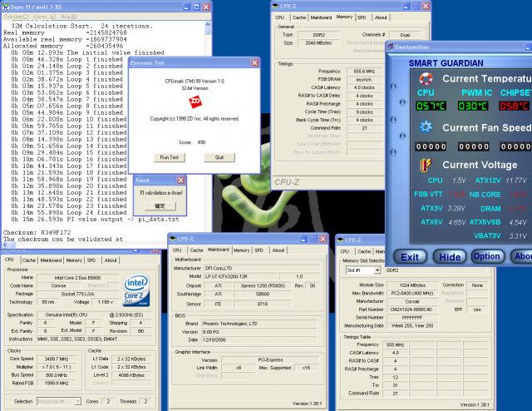The width and height of the screenshot is (532, 411).
Task: Open the Help menu in Super PI
Action: click(68, 17)
